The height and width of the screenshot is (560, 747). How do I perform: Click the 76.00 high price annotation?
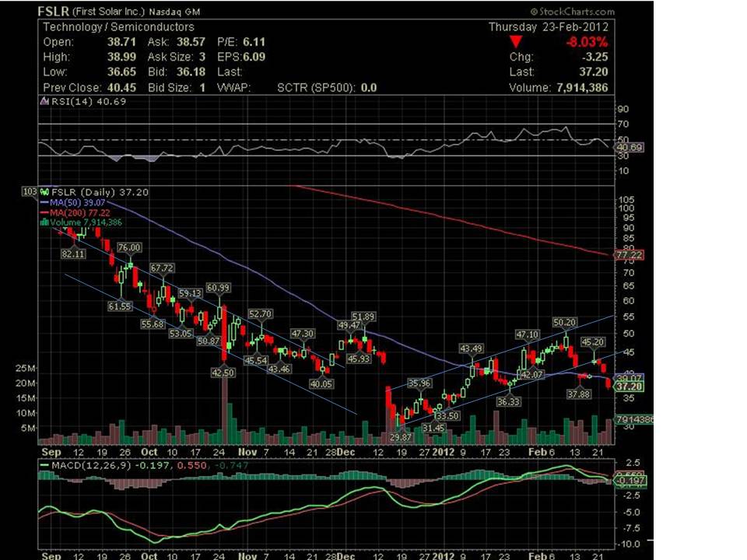click(x=129, y=247)
